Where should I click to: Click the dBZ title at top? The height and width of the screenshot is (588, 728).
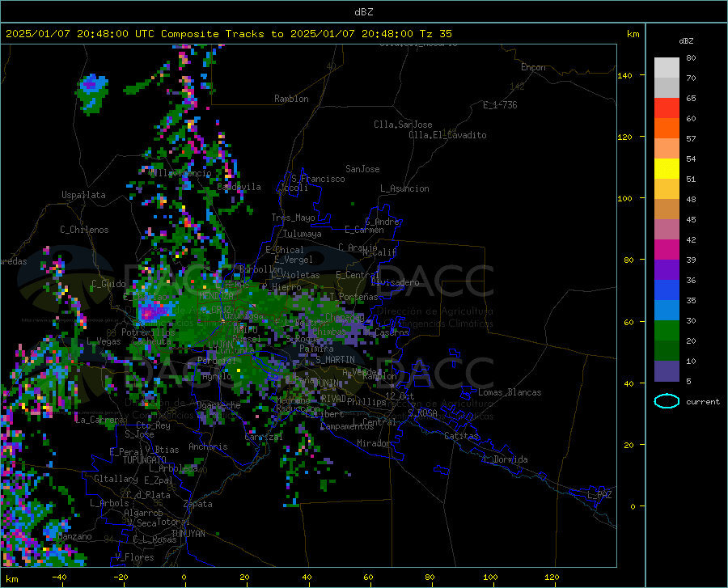[363, 12]
